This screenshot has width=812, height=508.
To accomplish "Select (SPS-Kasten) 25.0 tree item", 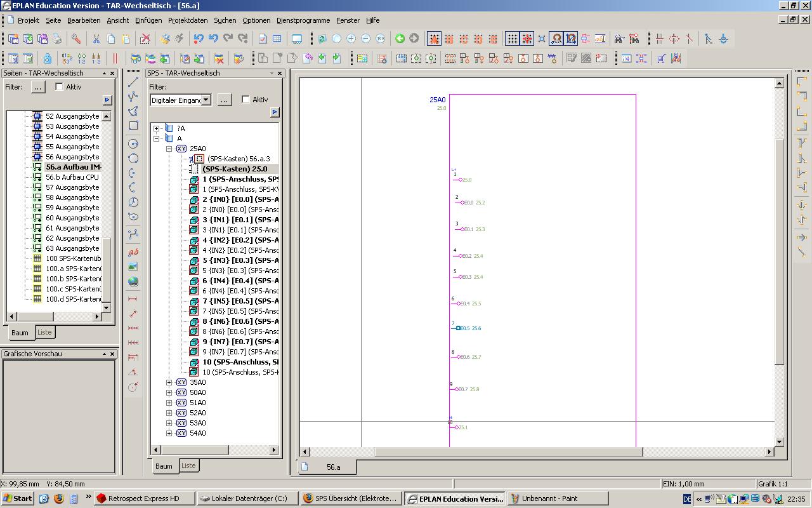I will coord(235,169).
